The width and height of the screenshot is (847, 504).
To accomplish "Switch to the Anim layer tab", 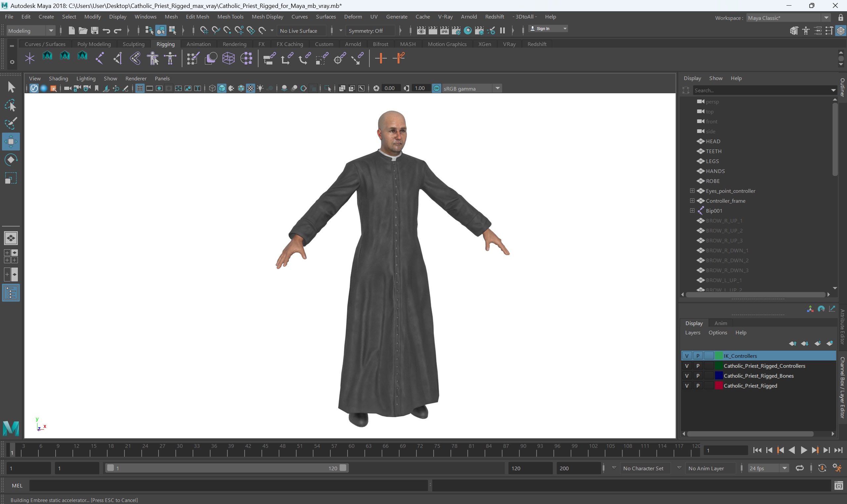I will coord(720,323).
